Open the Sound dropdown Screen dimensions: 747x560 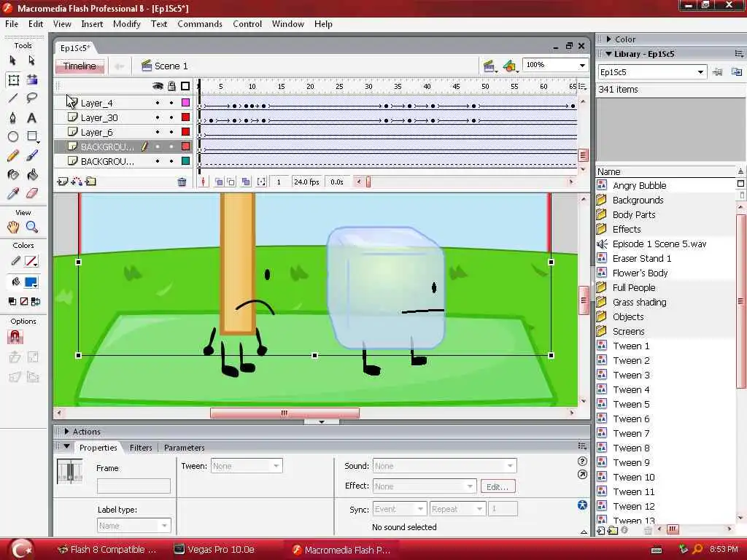coord(444,466)
